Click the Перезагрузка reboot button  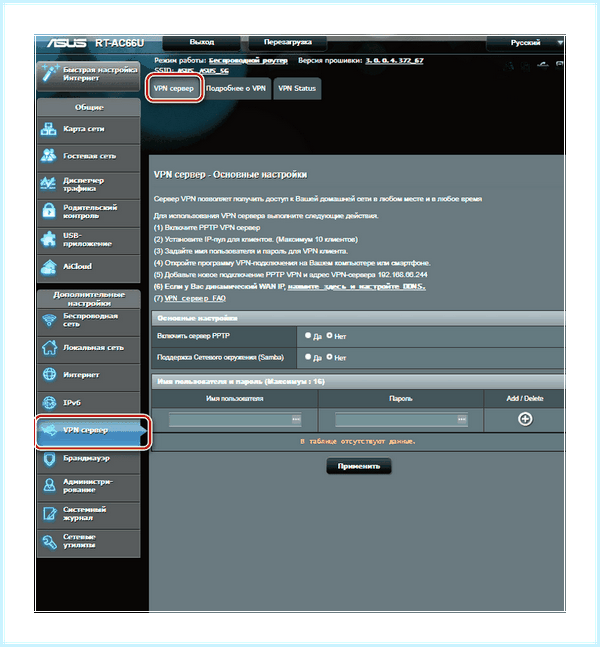pyautogui.click(x=288, y=43)
